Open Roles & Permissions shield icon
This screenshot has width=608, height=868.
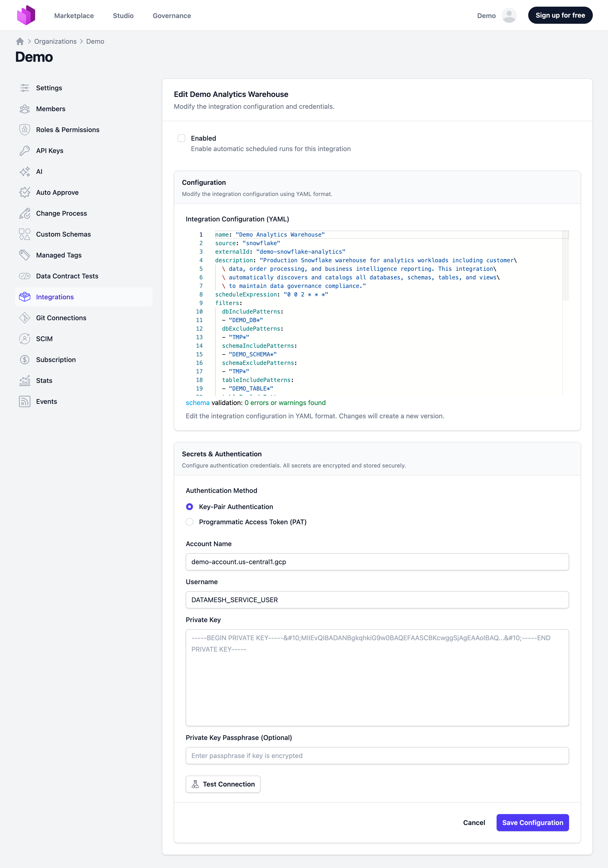click(x=24, y=130)
